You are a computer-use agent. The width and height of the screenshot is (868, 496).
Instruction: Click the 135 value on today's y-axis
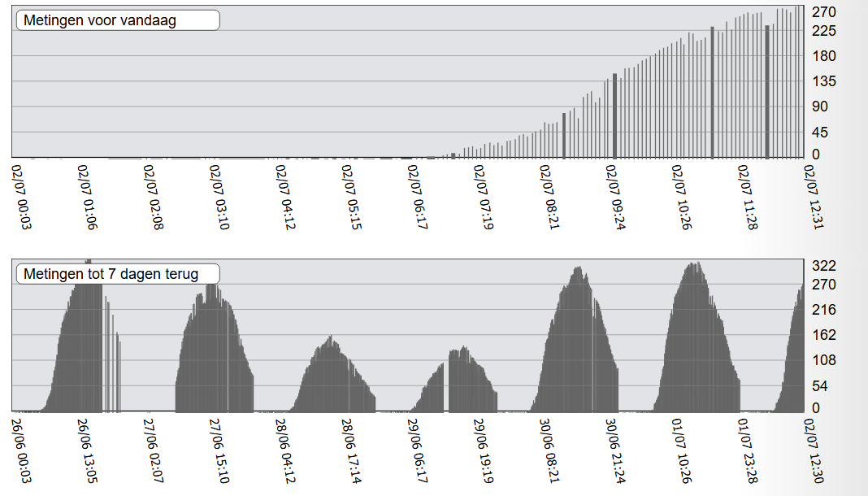(x=825, y=81)
